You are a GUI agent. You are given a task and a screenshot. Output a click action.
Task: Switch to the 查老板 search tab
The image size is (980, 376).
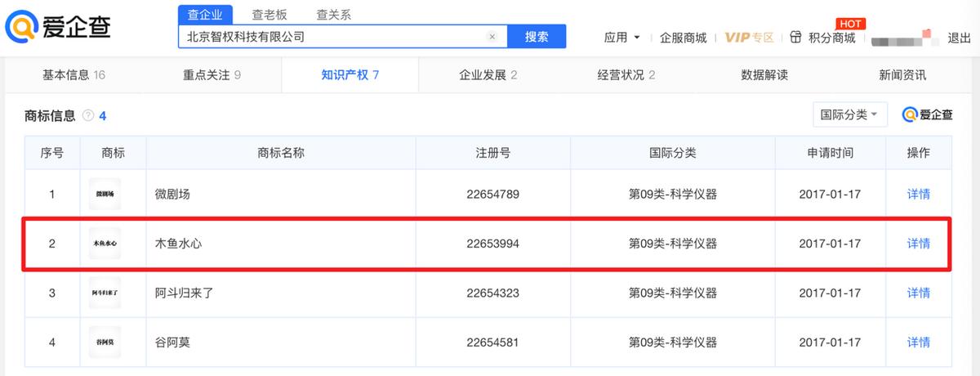(x=268, y=15)
